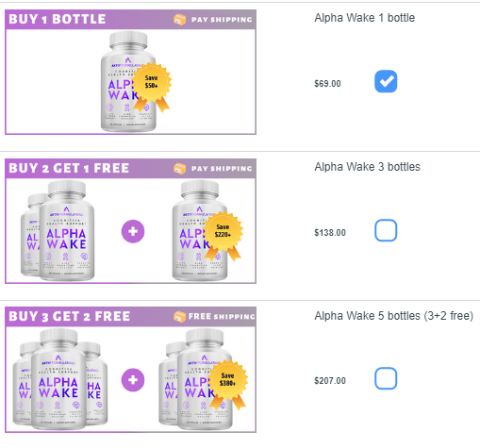
Task: Click the Buy 3 Get 2 Free heading
Action: (x=70, y=316)
